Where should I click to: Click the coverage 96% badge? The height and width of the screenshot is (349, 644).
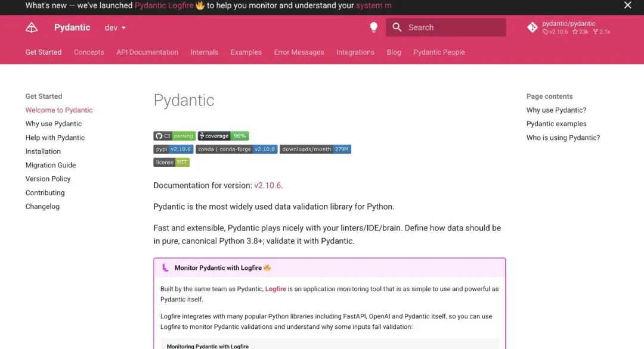coord(223,136)
